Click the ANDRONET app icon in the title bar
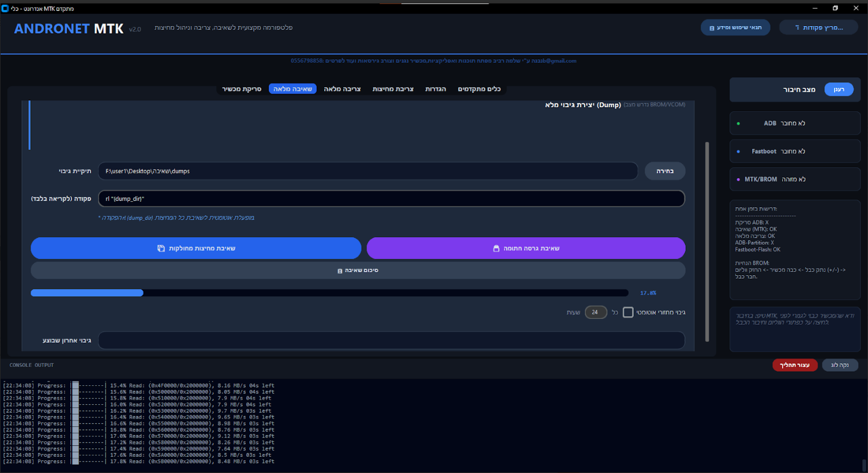The height and width of the screenshot is (473, 868). 6,8
